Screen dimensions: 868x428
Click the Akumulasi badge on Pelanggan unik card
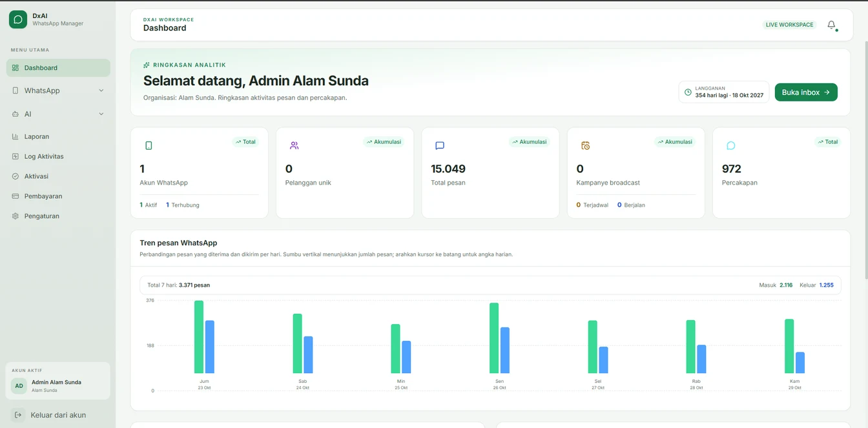click(384, 141)
